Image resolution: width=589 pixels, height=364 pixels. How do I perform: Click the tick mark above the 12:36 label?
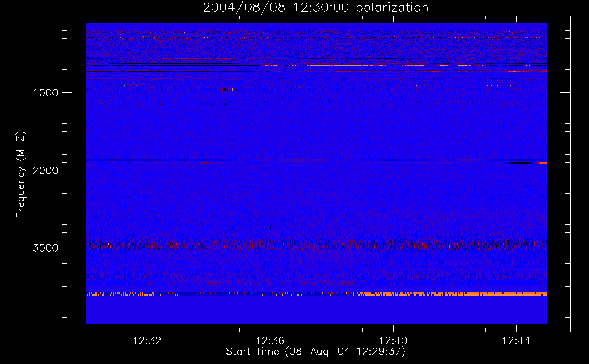[x=270, y=328]
